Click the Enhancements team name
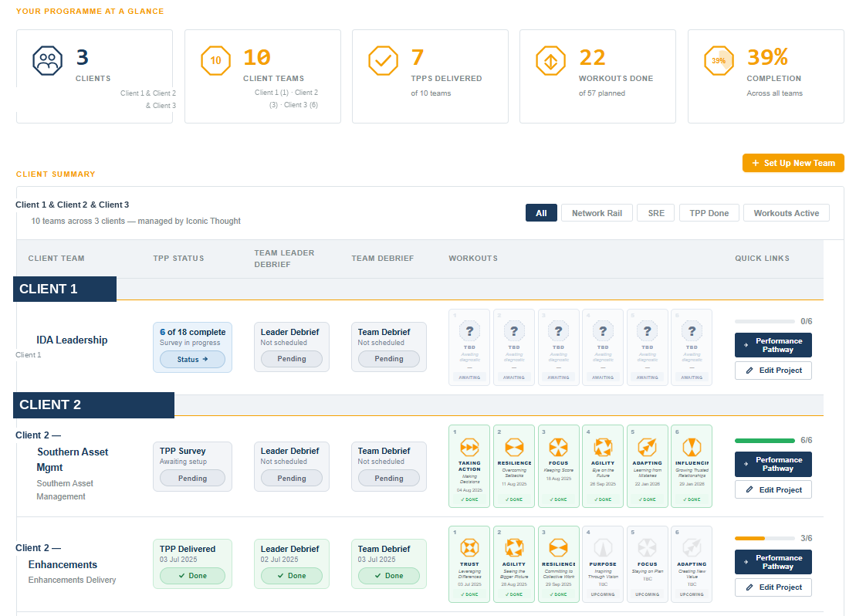The width and height of the screenshot is (856, 616). pyautogui.click(x=63, y=565)
